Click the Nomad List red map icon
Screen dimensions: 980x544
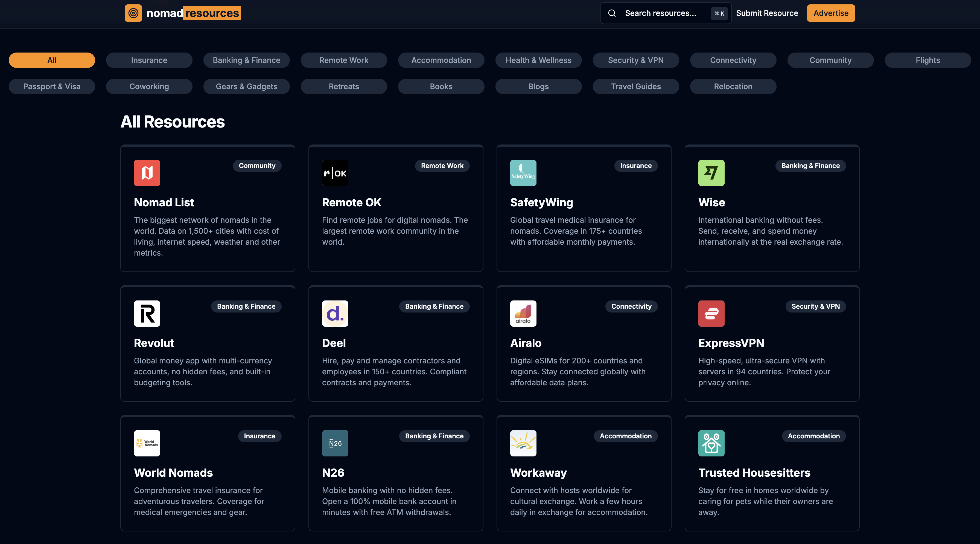click(x=147, y=173)
